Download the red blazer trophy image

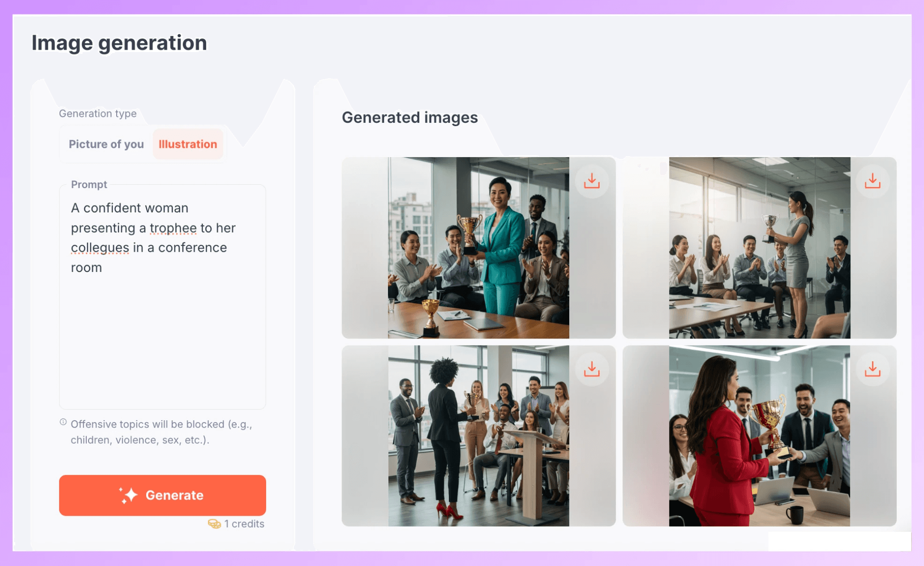tap(872, 370)
